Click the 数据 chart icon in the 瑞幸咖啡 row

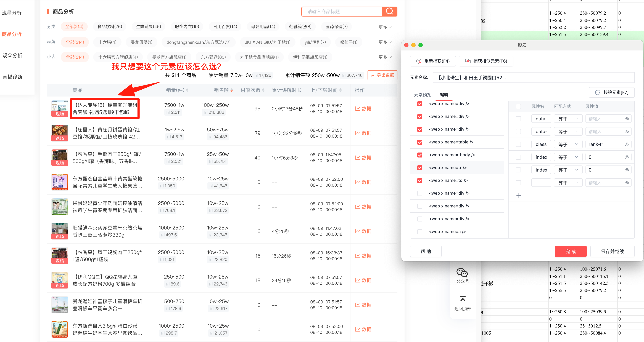pos(358,109)
